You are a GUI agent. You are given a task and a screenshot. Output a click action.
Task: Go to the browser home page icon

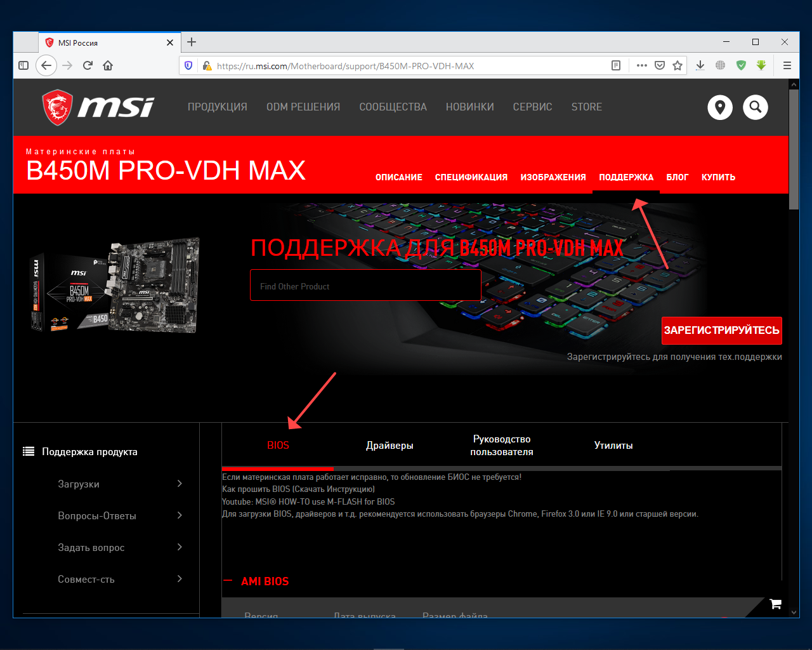[x=108, y=65]
